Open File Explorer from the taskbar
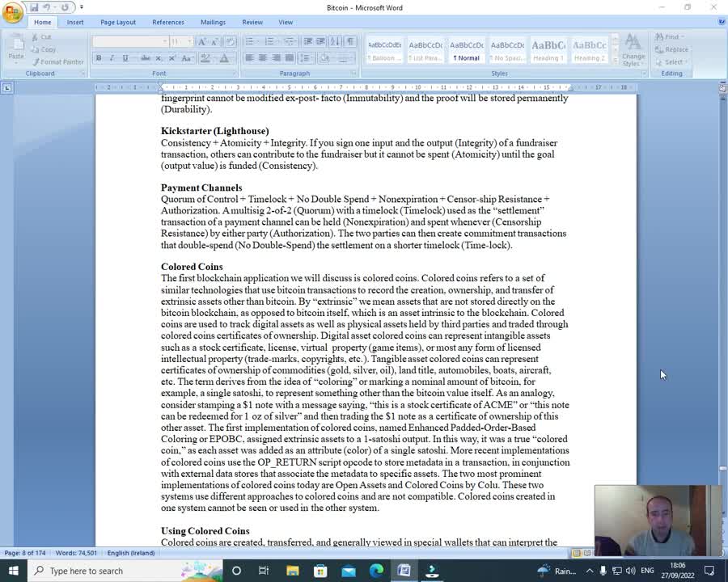 [x=293, y=571]
